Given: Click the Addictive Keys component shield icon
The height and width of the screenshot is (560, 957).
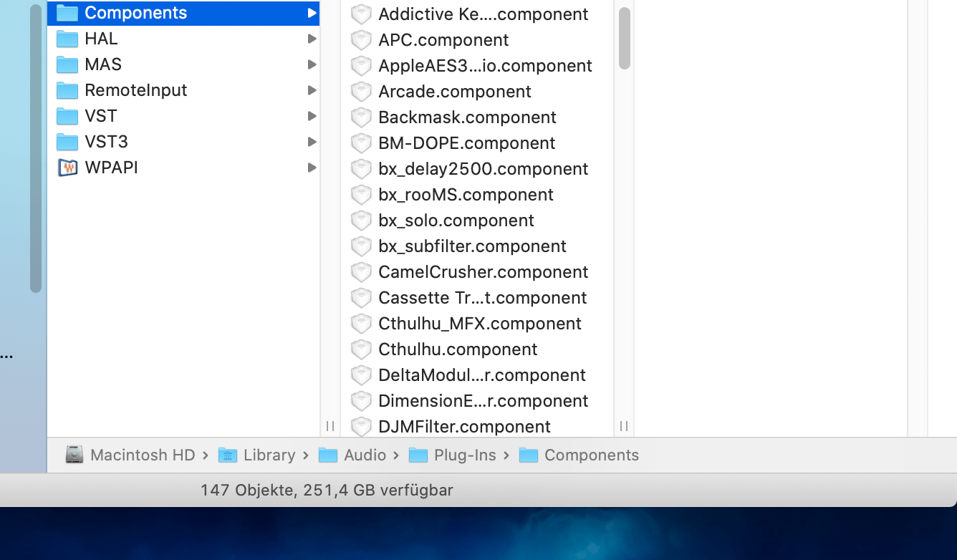Looking at the screenshot, I should pyautogui.click(x=361, y=14).
